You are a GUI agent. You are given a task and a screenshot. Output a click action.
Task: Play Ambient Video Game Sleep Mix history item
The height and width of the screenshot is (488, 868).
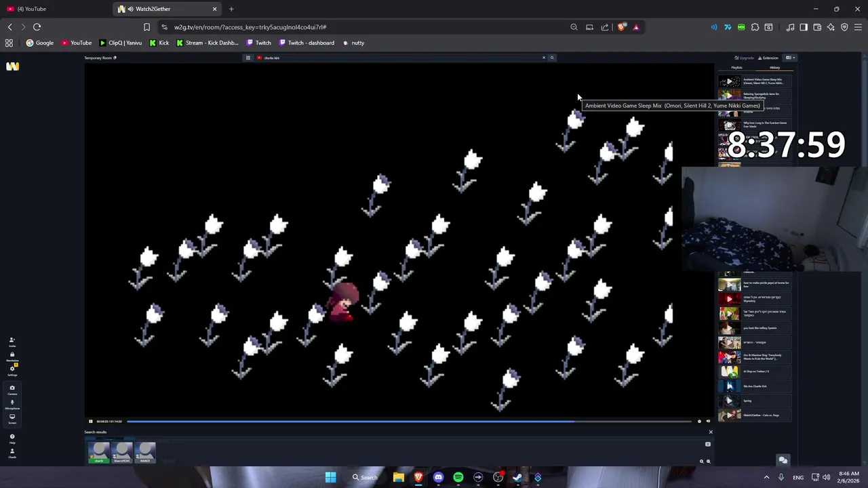click(x=754, y=81)
